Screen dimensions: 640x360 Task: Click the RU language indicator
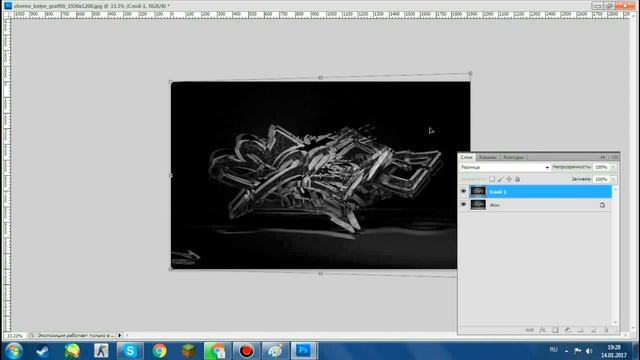[x=553, y=350]
